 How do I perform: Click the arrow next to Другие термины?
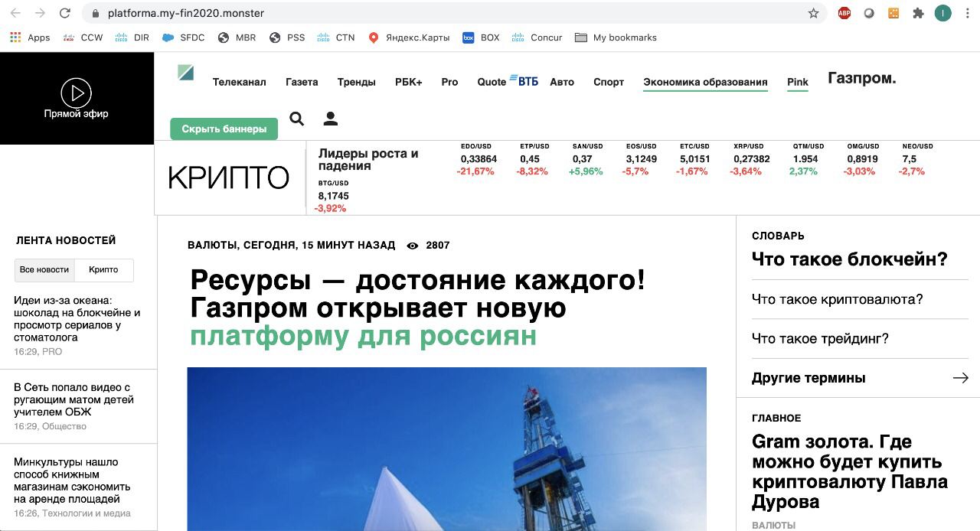(960, 378)
